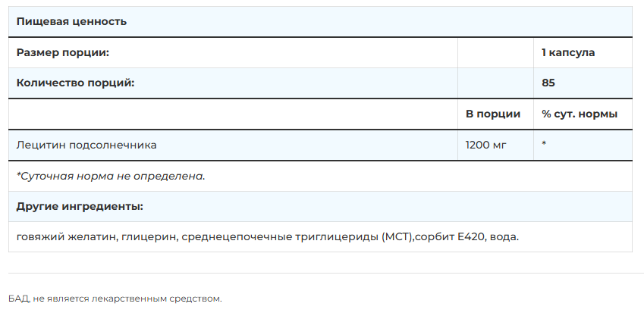This screenshot has height=319, width=644.
Task: Click the "1 капсула" serving size value
Action: pos(568,52)
